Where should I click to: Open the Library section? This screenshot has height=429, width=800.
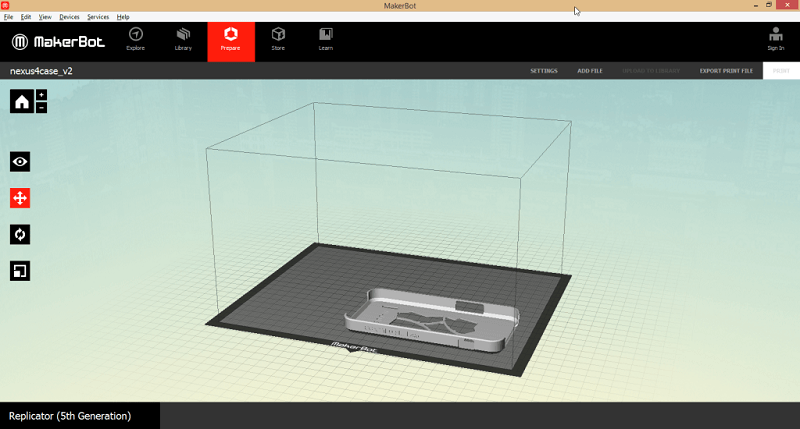click(183, 40)
